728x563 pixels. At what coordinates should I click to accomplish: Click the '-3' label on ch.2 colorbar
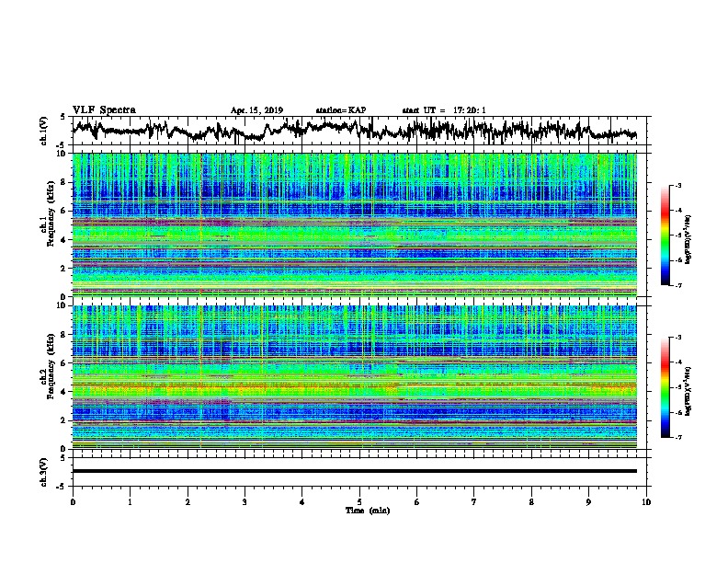(677, 338)
